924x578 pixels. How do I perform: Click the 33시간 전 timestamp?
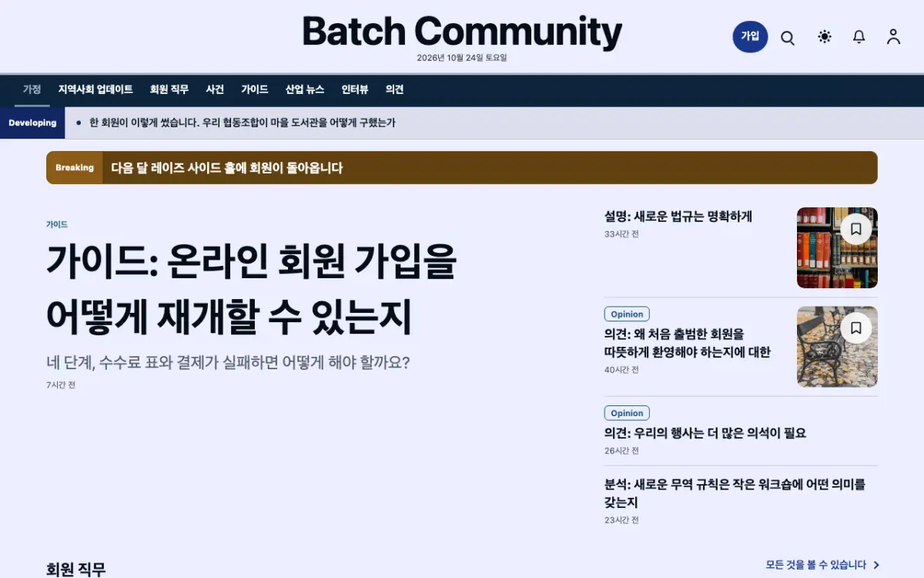coord(621,234)
